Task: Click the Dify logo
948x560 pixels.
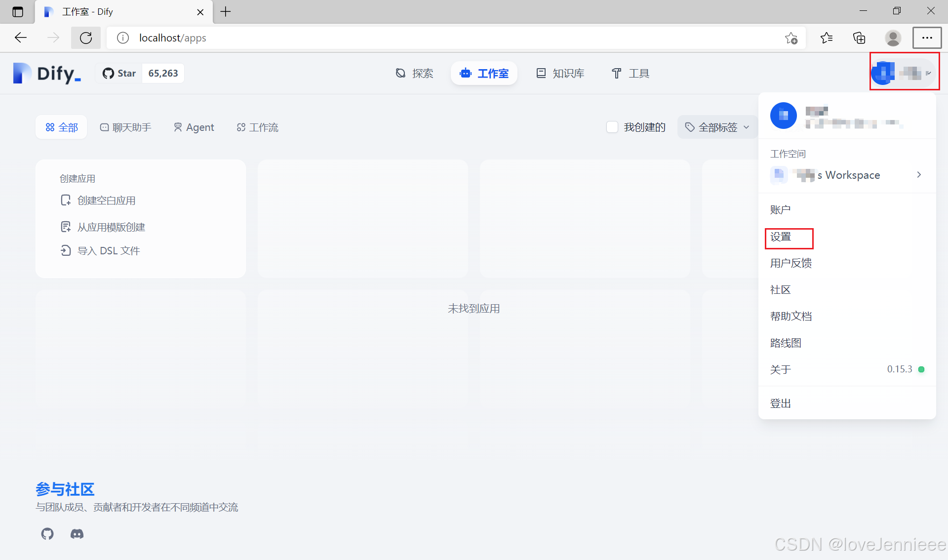Action: pyautogui.click(x=47, y=74)
